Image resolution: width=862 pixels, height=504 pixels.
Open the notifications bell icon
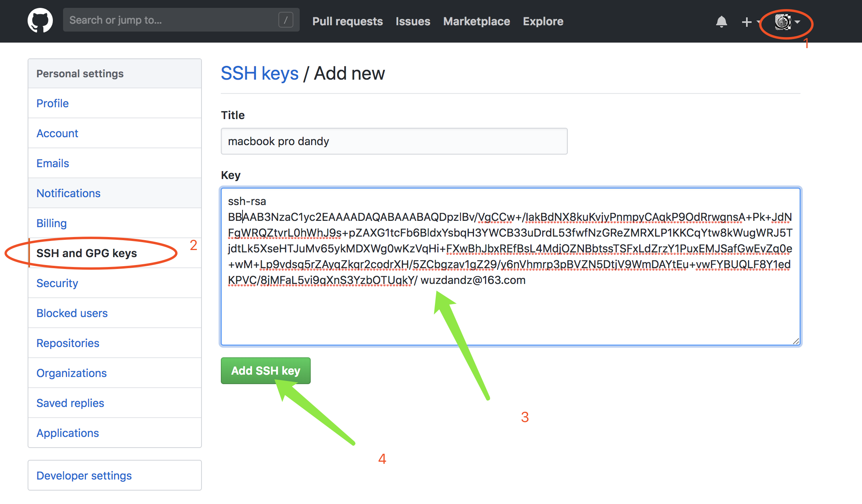click(x=721, y=21)
